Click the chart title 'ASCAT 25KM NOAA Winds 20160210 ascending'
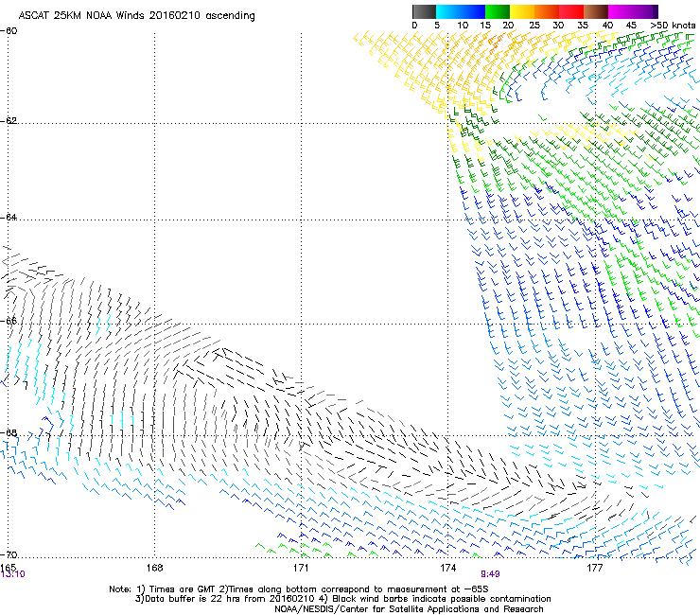 point(136,16)
